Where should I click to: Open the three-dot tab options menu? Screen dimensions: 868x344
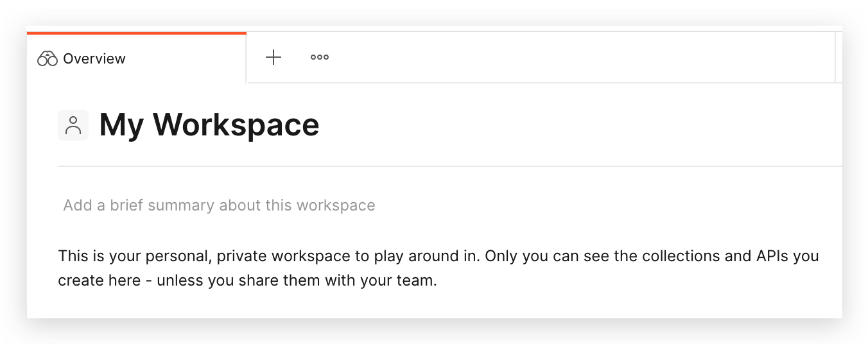pos(320,57)
